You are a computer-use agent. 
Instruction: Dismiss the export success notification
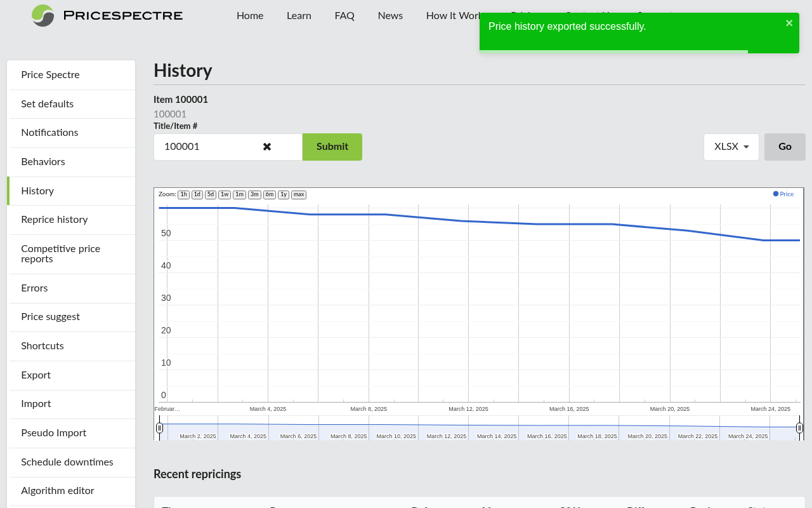789,23
